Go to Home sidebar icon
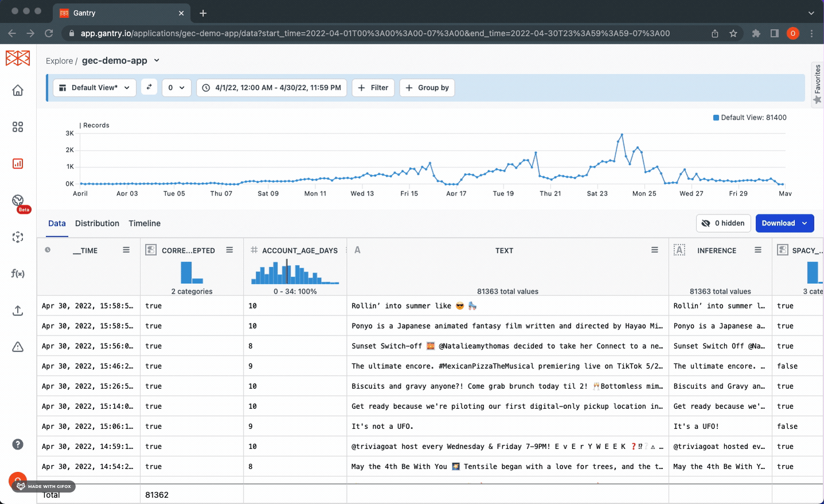The image size is (824, 504). click(x=18, y=91)
